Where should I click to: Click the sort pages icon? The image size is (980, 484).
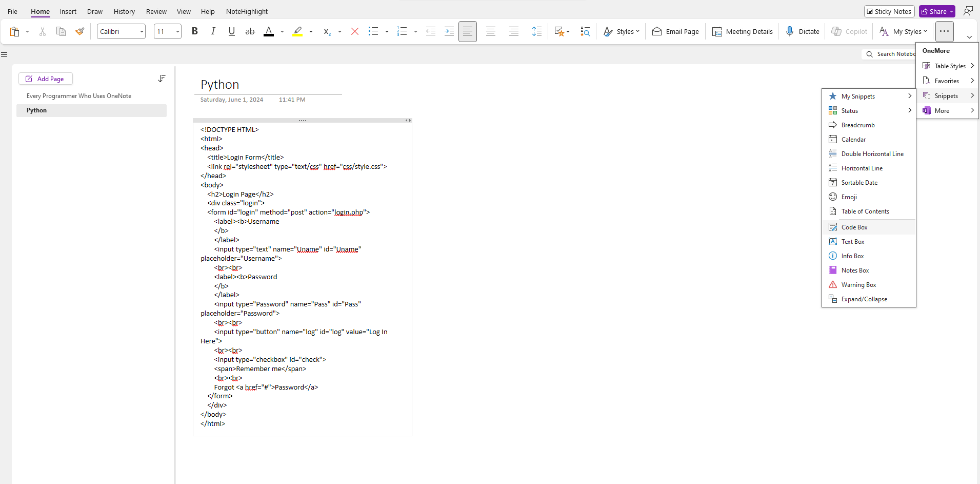[162, 79]
